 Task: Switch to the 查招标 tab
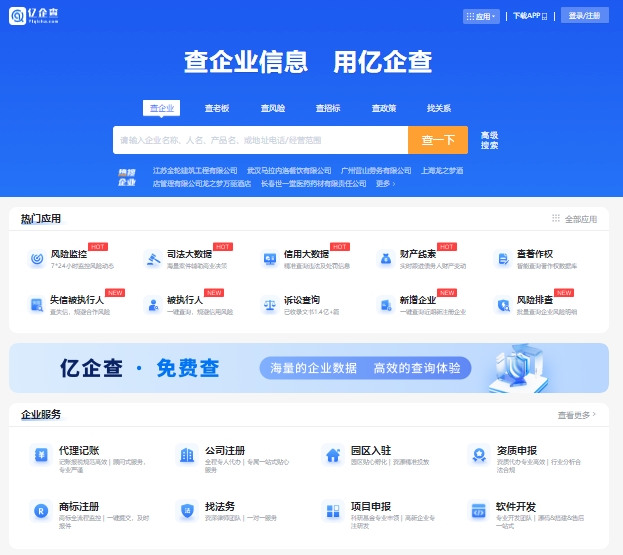click(x=328, y=108)
